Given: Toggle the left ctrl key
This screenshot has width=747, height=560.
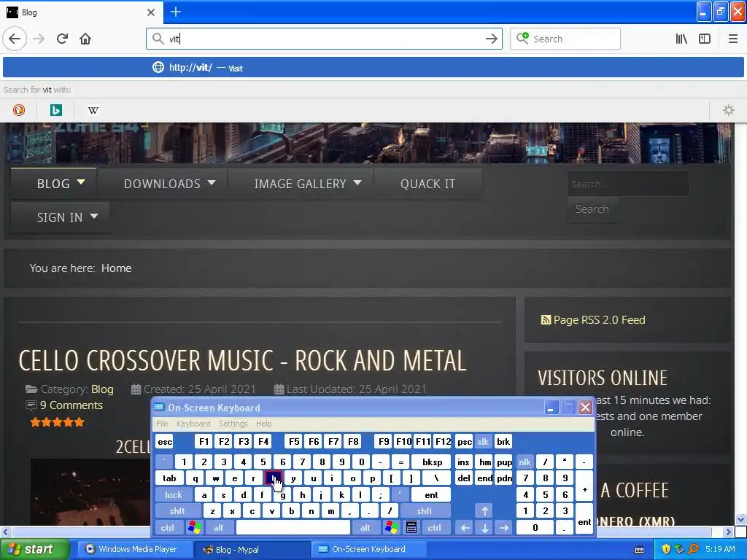Looking at the screenshot, I should point(167,528).
